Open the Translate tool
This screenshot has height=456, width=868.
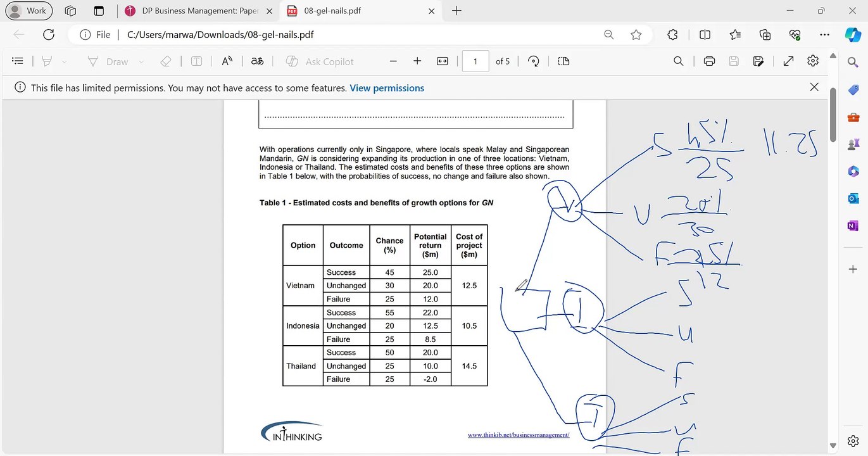pyautogui.click(x=257, y=61)
